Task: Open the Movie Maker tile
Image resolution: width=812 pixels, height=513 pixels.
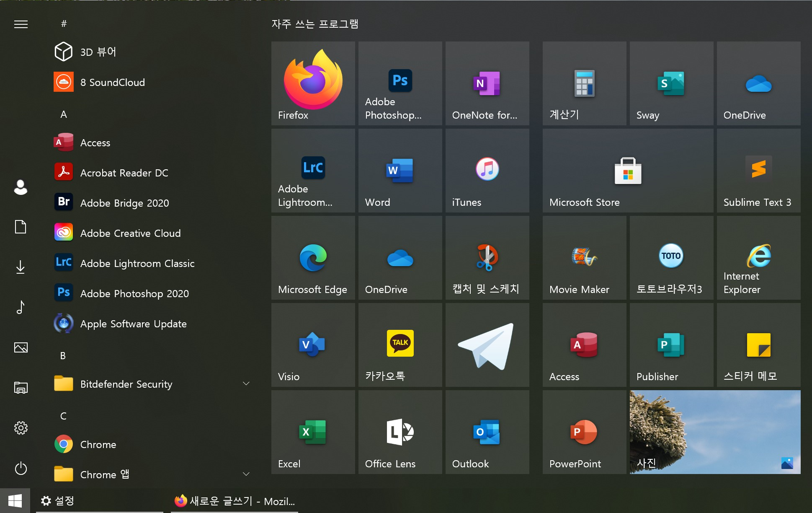Action: click(x=584, y=257)
